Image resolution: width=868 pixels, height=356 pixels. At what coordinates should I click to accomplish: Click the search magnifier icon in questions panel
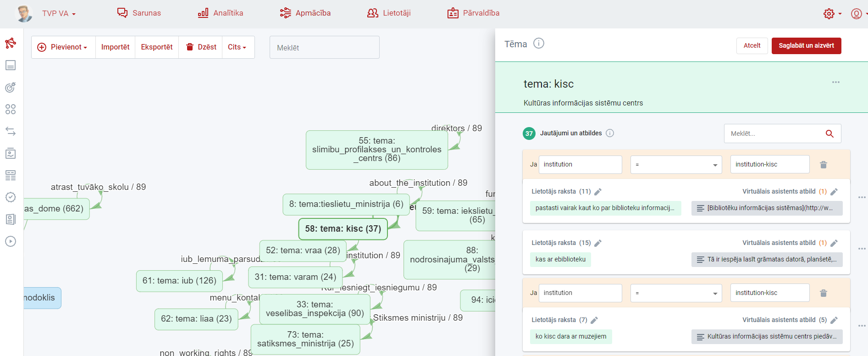[829, 133]
